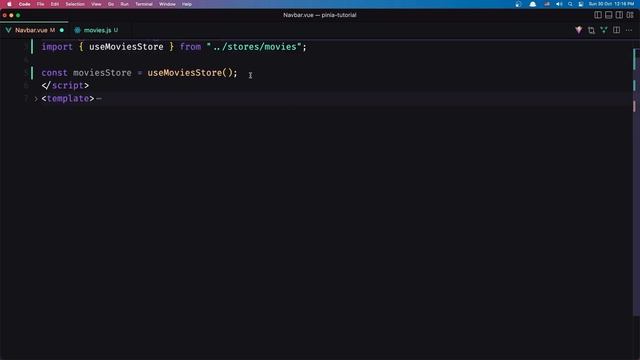Open the Help menu
The width and height of the screenshot is (640, 360).
pos(187,4)
